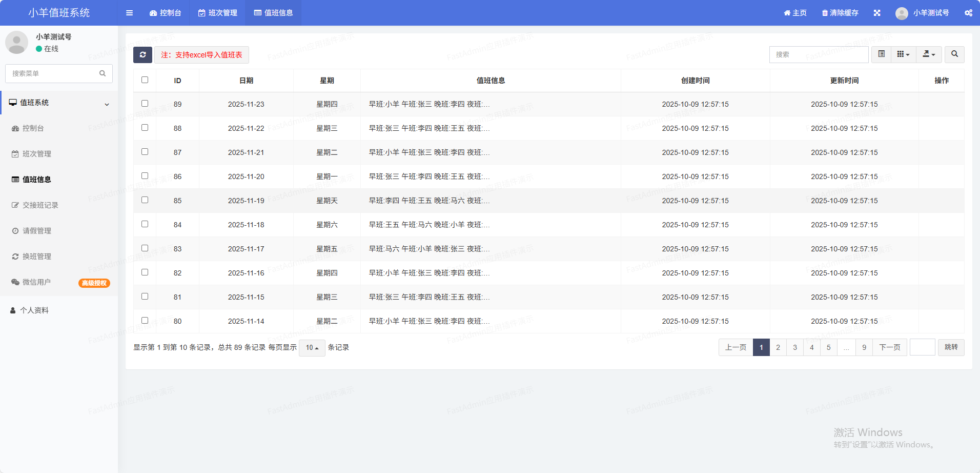Open the columns visibility dropdown
The image size is (980, 473).
(x=903, y=54)
